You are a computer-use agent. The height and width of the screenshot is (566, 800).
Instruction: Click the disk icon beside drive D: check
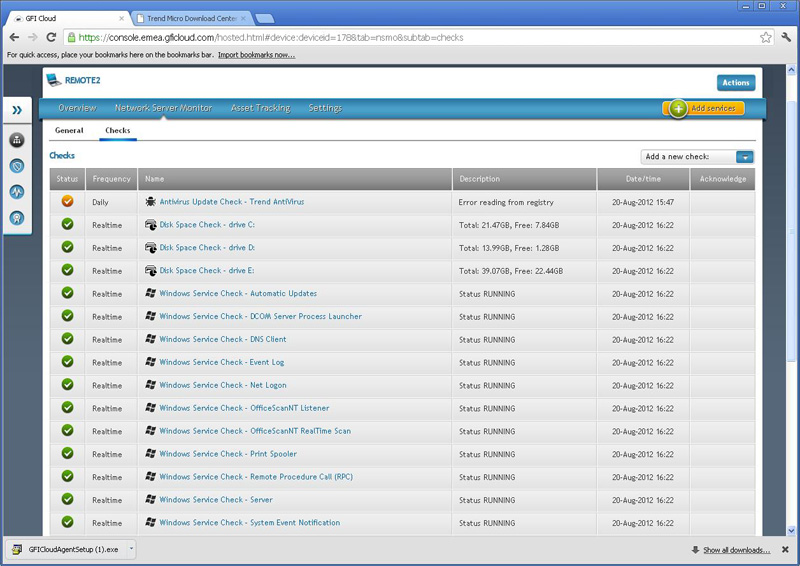[151, 248]
